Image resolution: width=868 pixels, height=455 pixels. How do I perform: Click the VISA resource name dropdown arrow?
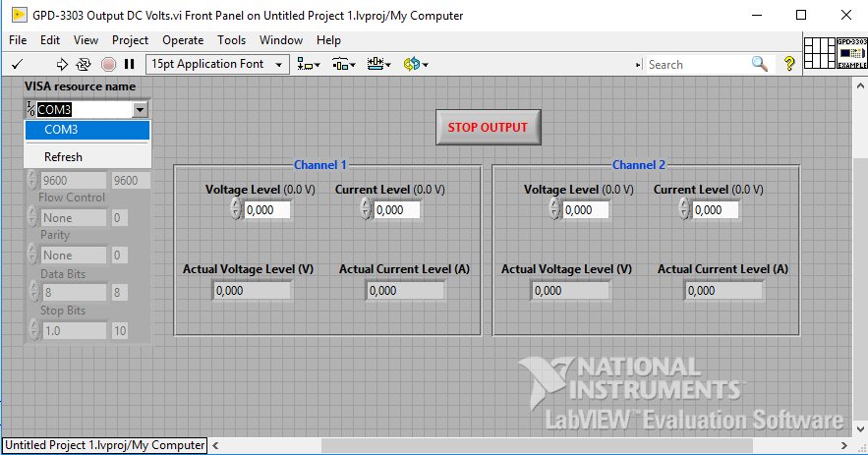point(140,110)
